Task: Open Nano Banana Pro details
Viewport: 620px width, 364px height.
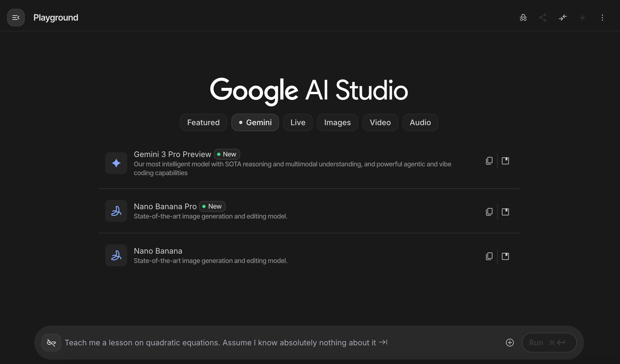Action: 505,212
